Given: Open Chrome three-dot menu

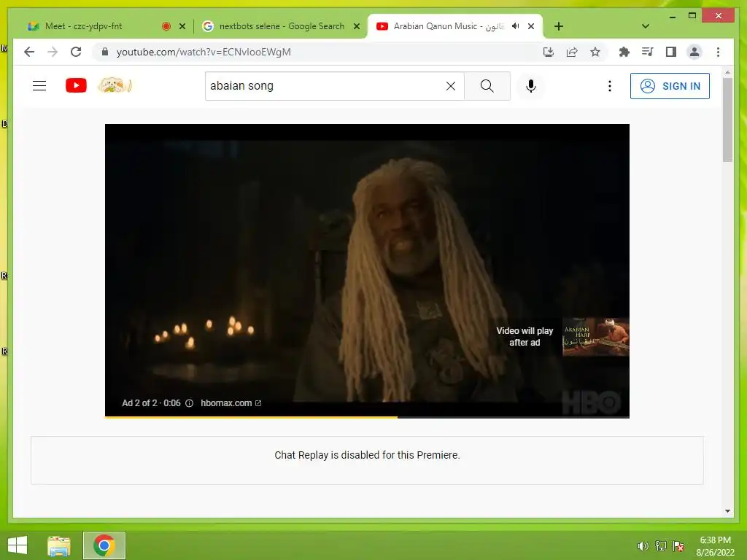Looking at the screenshot, I should click(718, 52).
